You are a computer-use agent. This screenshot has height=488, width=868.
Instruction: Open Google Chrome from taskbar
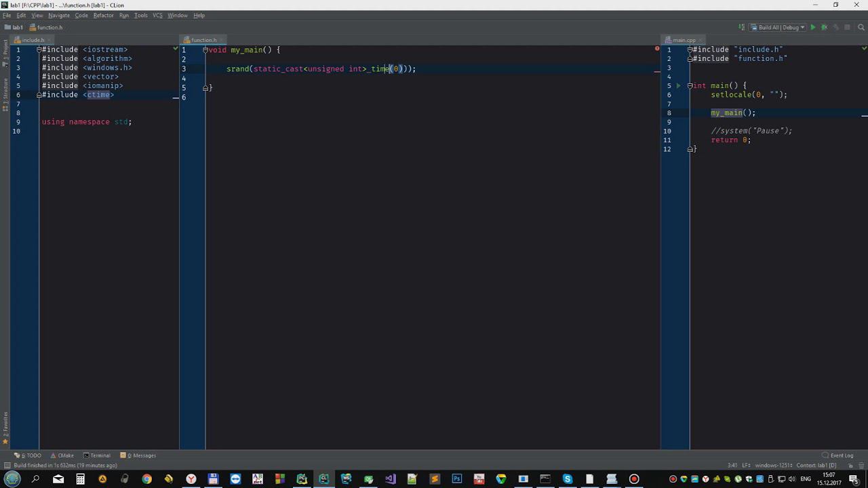(146, 479)
